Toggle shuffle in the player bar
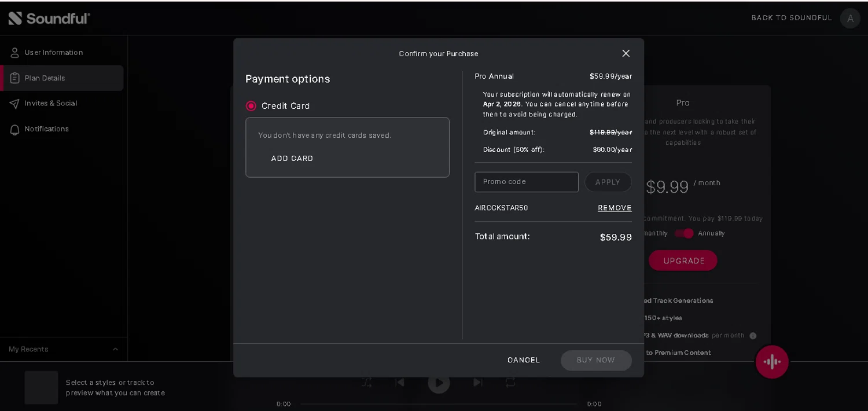Viewport: 868px width, 411px height. coord(367,382)
